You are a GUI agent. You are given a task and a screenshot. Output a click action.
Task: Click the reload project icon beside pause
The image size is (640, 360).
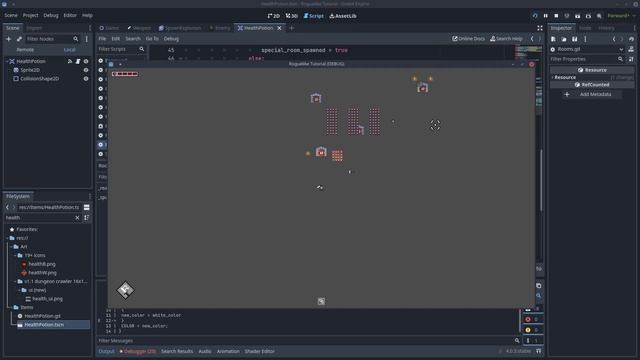point(535,16)
